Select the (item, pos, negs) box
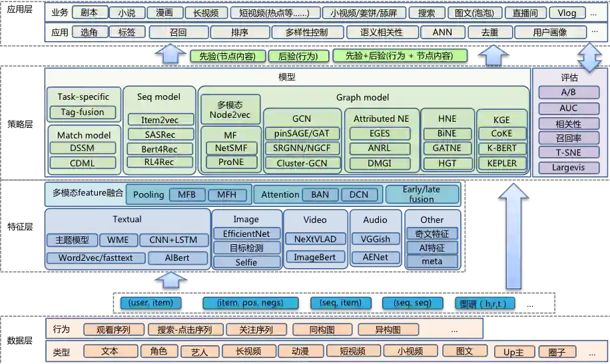This screenshot has width=610, height=364. 250,303
